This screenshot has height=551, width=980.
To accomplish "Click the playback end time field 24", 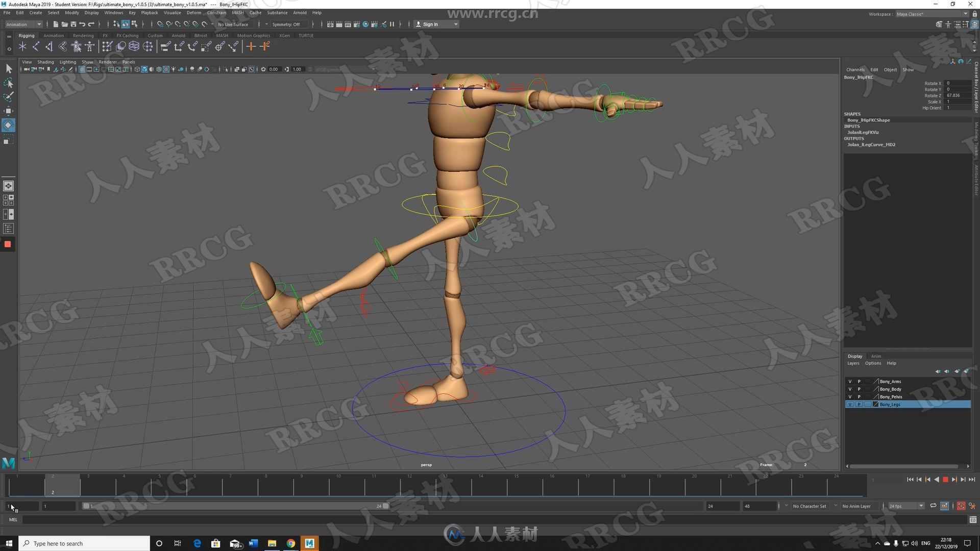I will [x=722, y=506].
